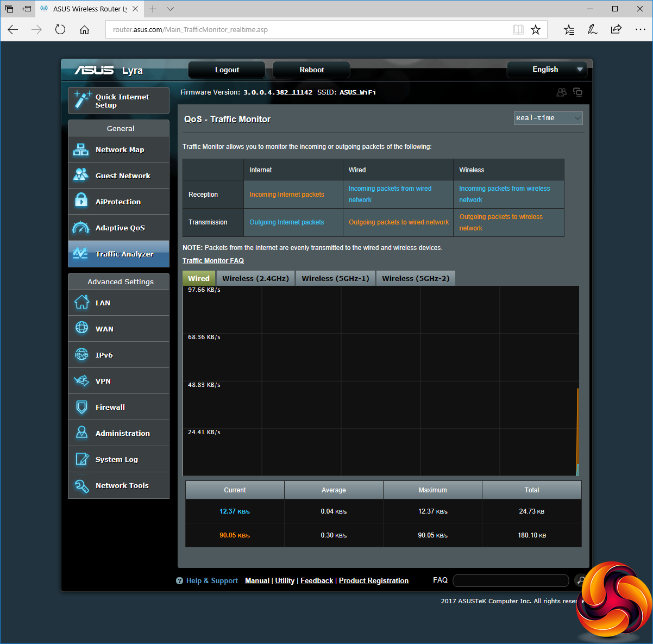The width and height of the screenshot is (653, 644).
Task: Open the Guest Network page
Action: [122, 176]
